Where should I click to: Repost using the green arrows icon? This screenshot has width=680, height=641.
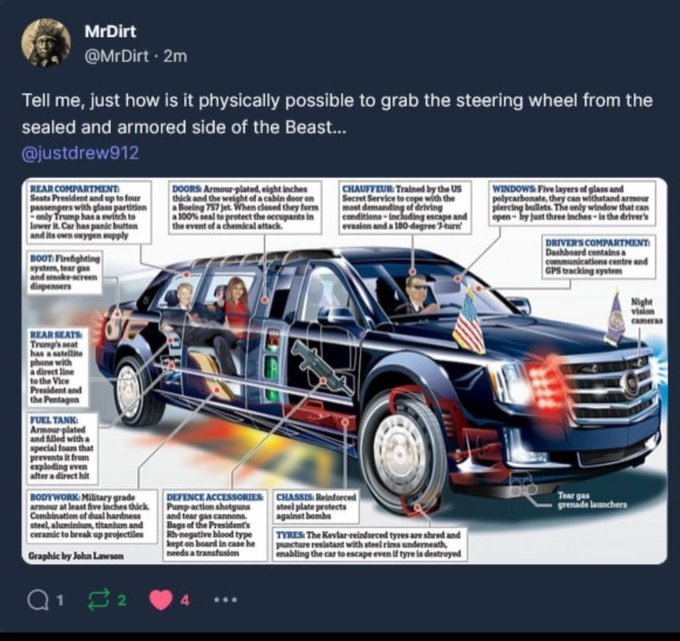[99, 600]
